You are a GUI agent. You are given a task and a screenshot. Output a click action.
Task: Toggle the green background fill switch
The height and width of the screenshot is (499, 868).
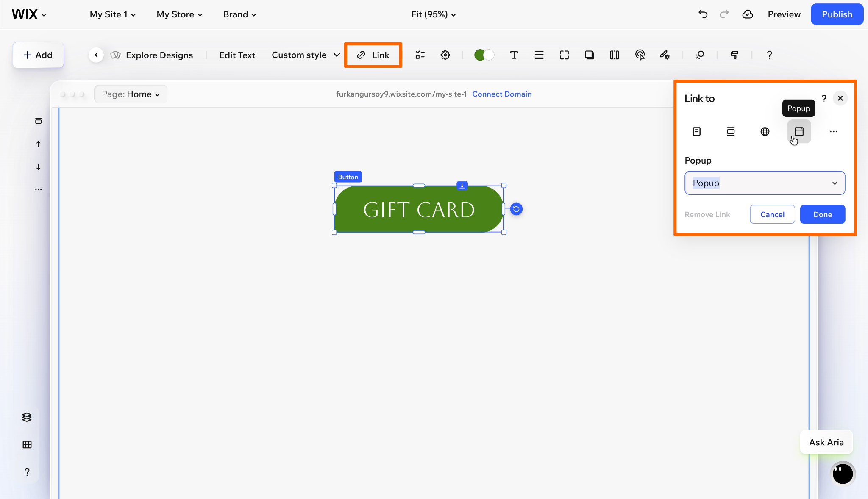484,55
